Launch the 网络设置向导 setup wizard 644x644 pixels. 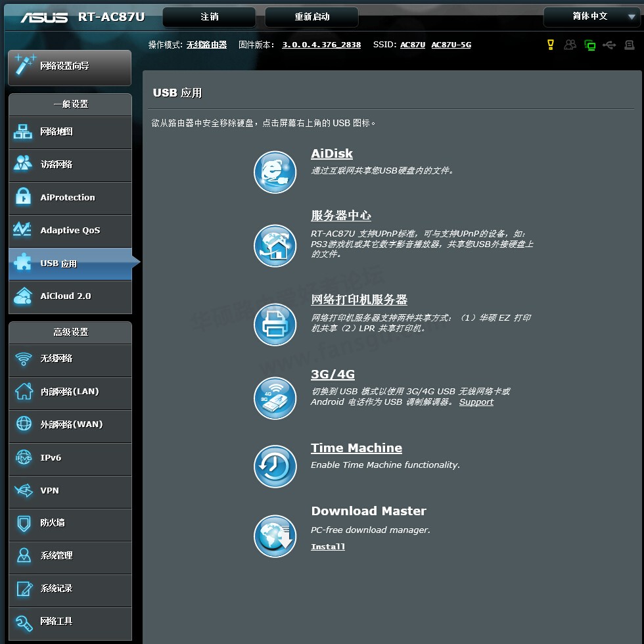(x=70, y=68)
